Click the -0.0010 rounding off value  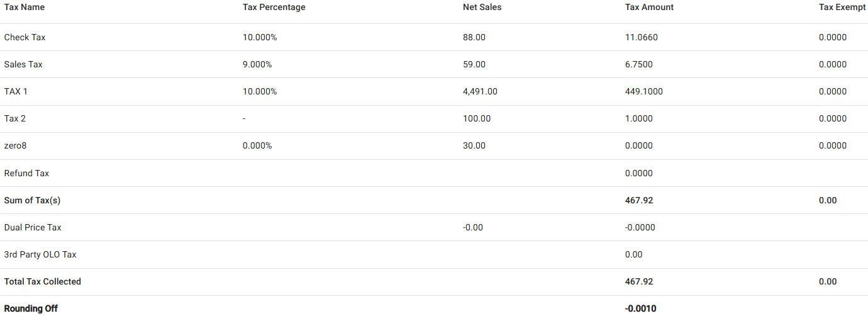pyautogui.click(x=641, y=308)
